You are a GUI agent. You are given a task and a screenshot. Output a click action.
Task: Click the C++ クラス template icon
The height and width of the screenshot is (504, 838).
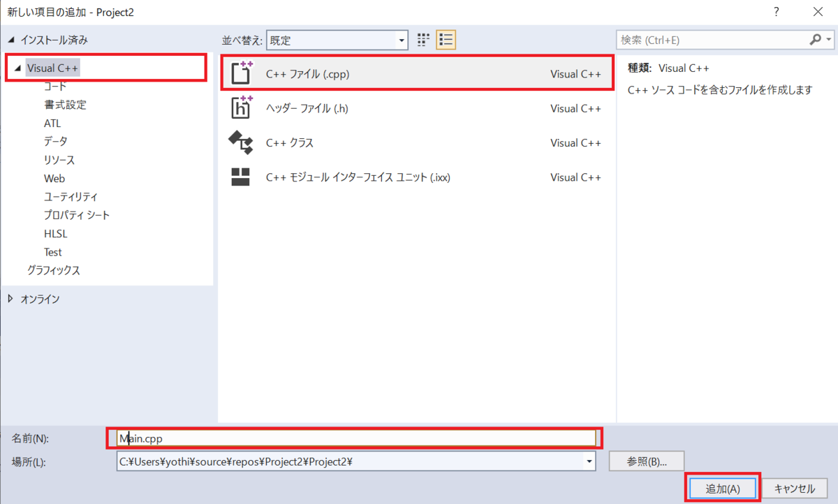(241, 142)
